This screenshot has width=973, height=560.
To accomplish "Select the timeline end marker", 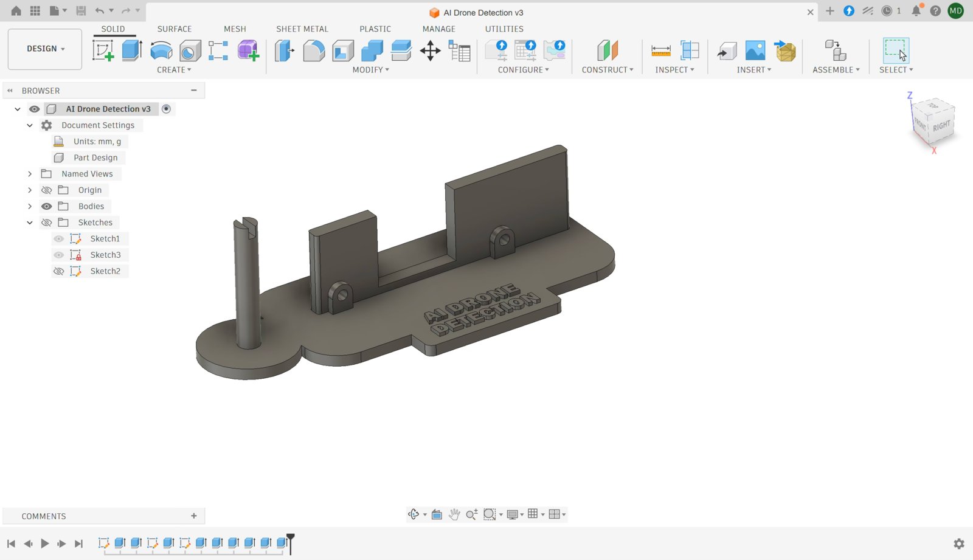I will tap(291, 543).
